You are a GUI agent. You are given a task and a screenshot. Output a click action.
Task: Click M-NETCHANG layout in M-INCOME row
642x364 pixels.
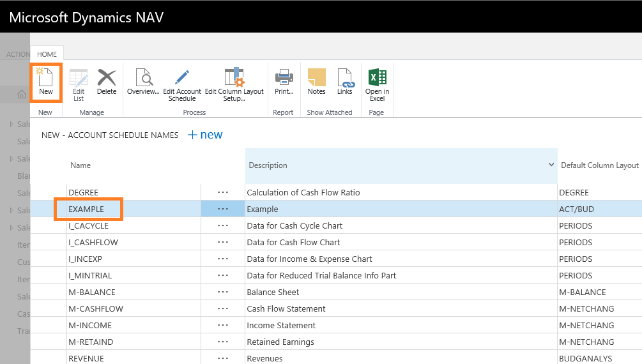(586, 325)
